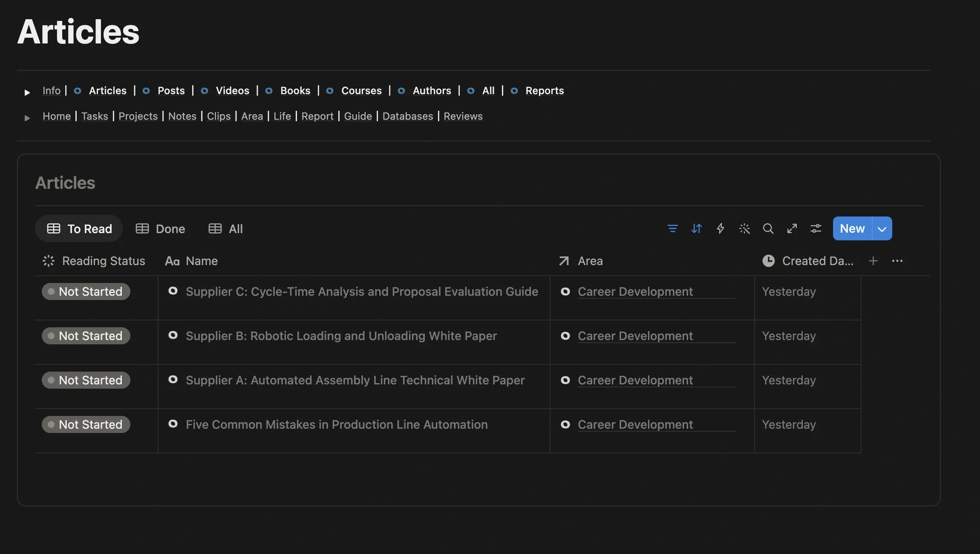Click the expand full-page arrows icon
The image size is (980, 554).
click(x=792, y=228)
